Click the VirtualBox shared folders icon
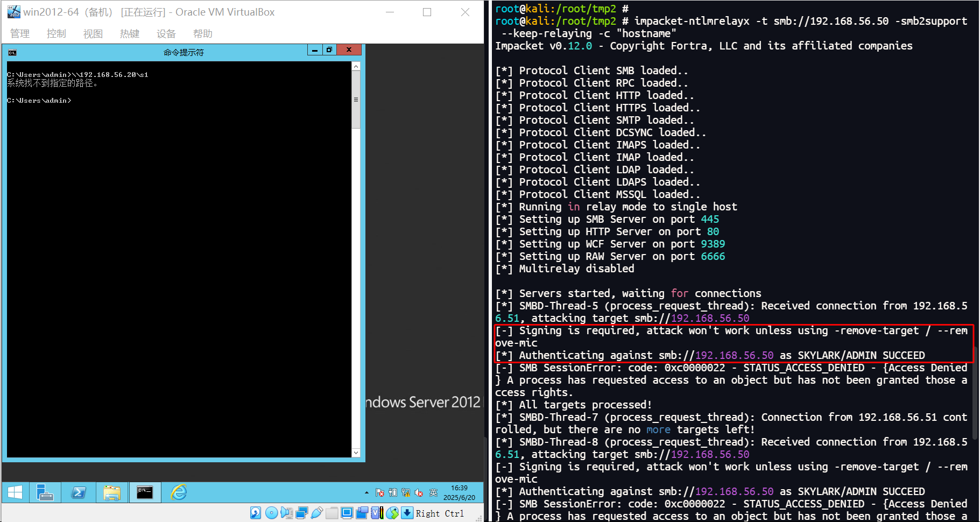This screenshot has width=980, height=522. point(332,513)
